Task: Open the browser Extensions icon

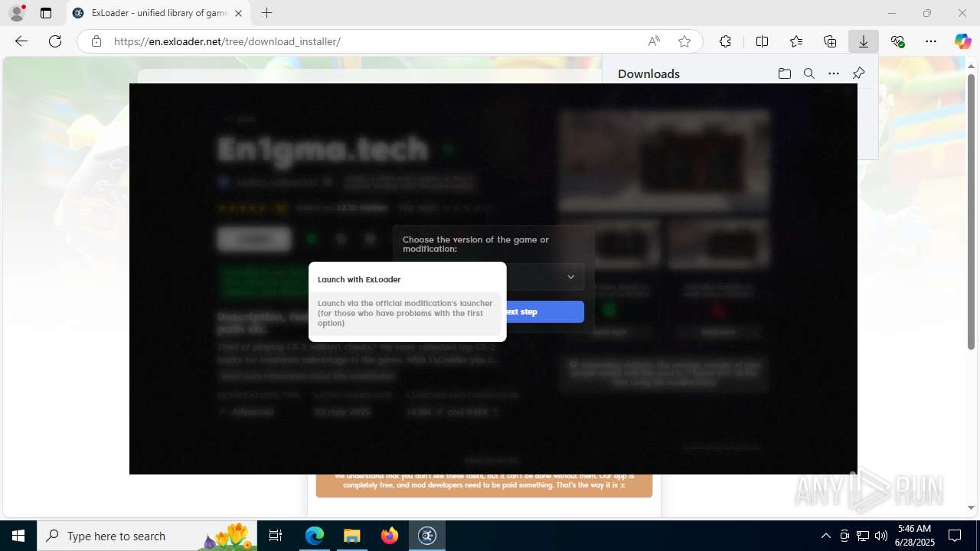Action: (x=725, y=41)
